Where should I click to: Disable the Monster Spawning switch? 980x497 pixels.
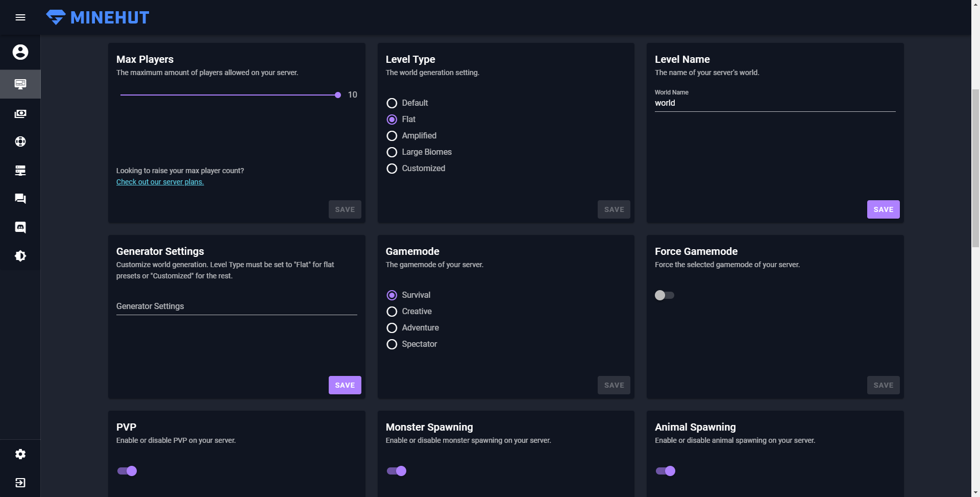click(397, 471)
